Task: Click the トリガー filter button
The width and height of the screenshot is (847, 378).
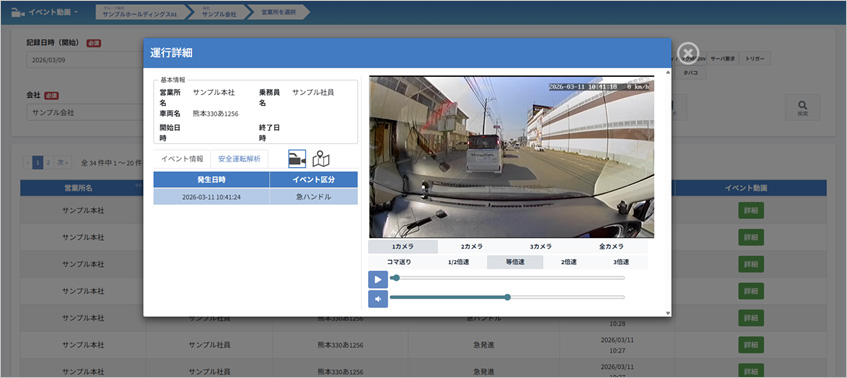Action: 755,58
